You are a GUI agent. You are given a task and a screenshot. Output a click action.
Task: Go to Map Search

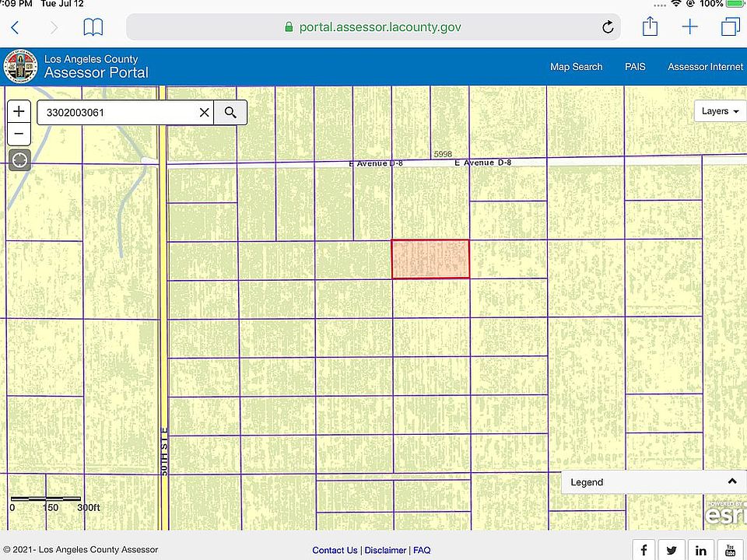(x=576, y=67)
